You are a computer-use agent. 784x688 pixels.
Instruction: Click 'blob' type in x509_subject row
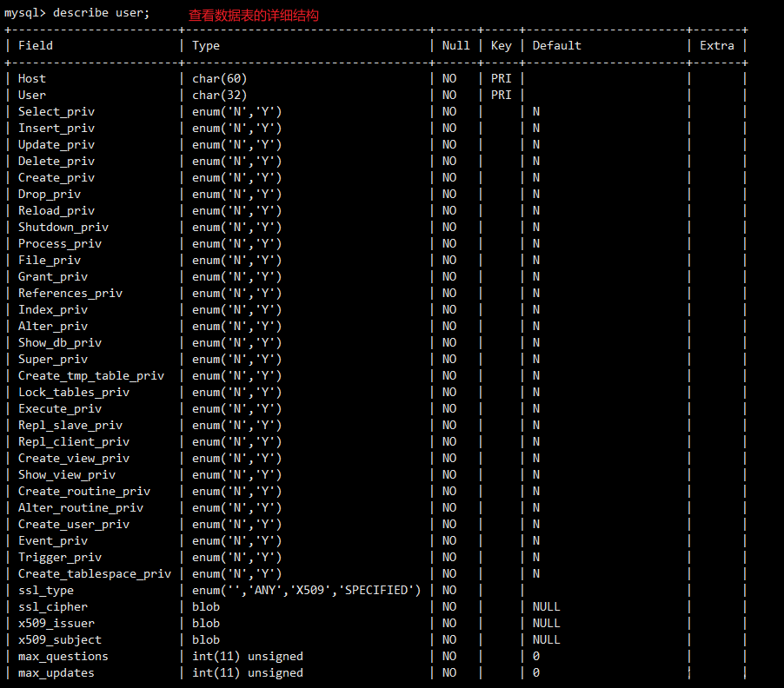(206, 639)
